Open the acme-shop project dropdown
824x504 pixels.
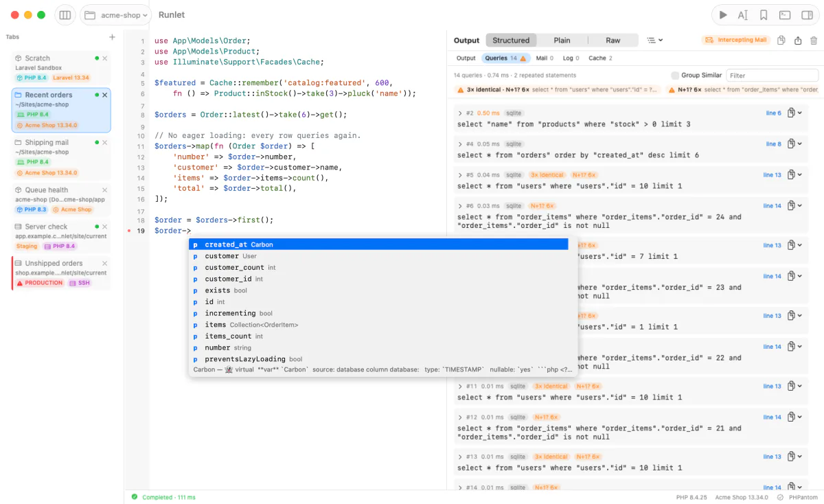[x=115, y=14]
